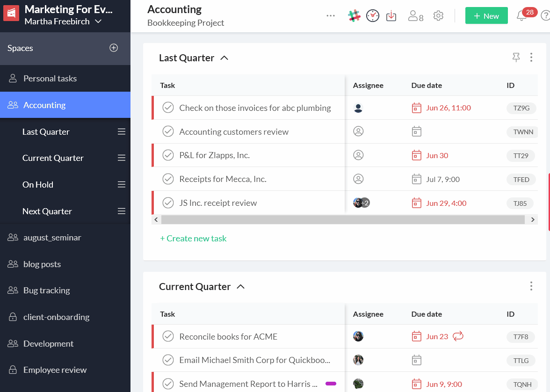
Task: Open Jun 30 due date for Zlapps
Action: 437,155
